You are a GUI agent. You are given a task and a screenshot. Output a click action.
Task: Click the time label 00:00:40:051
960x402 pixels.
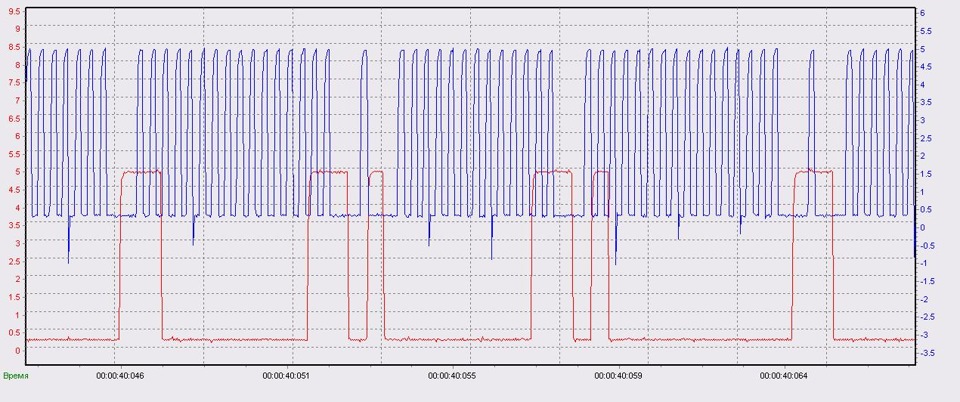[x=287, y=376]
